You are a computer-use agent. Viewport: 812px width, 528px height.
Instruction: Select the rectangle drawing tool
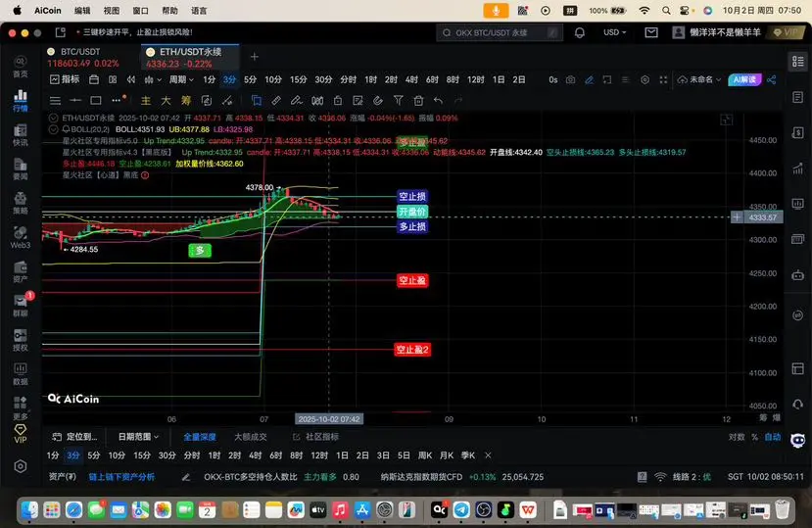point(96,101)
